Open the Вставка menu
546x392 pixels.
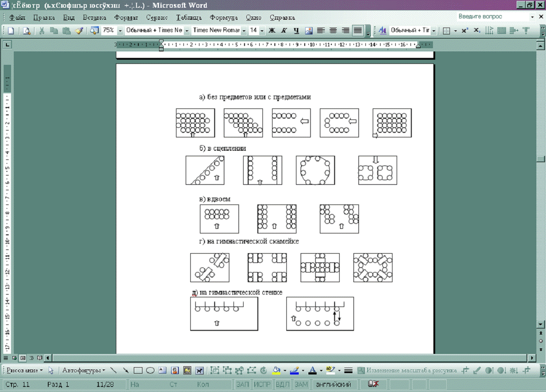[x=94, y=17]
